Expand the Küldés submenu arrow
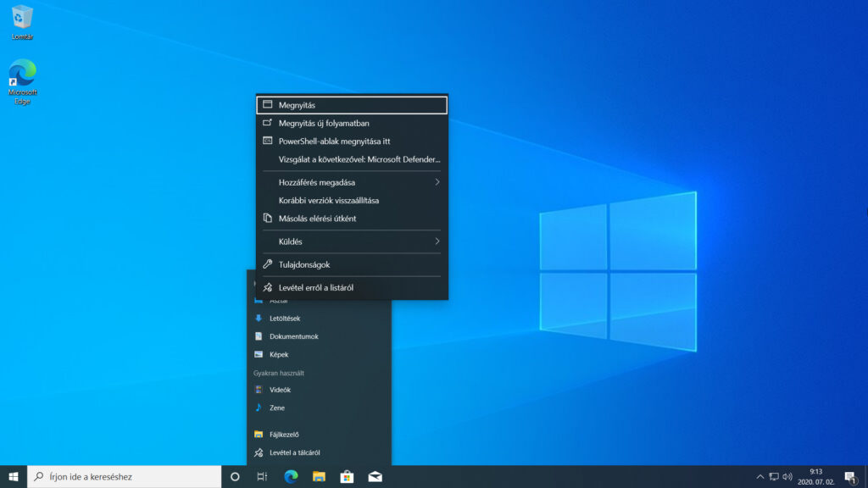 click(437, 241)
